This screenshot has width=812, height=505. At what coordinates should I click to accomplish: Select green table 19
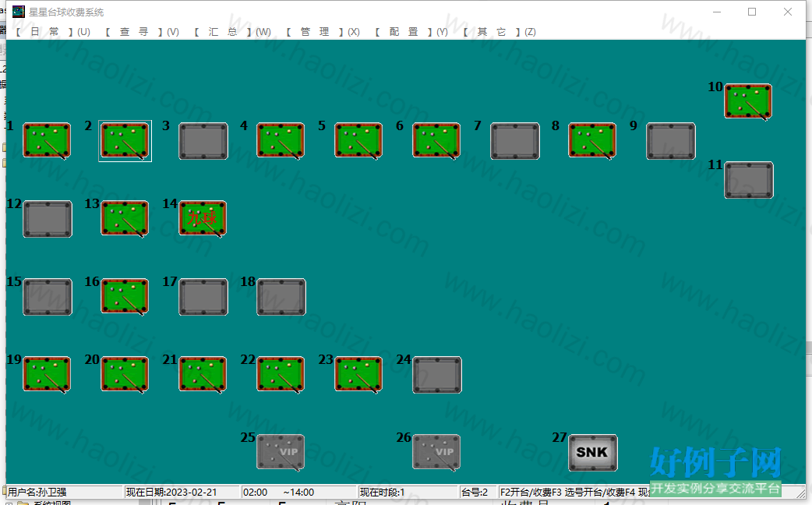(x=47, y=375)
